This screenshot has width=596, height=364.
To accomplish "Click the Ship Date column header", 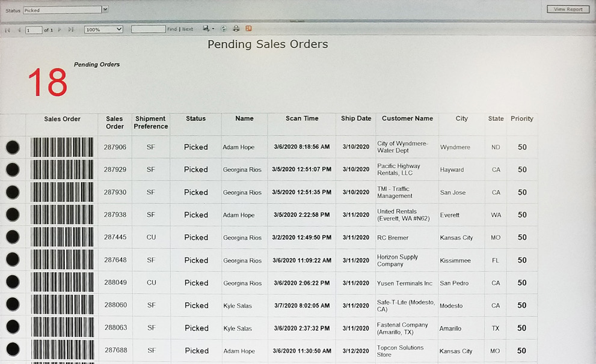I will pos(356,119).
